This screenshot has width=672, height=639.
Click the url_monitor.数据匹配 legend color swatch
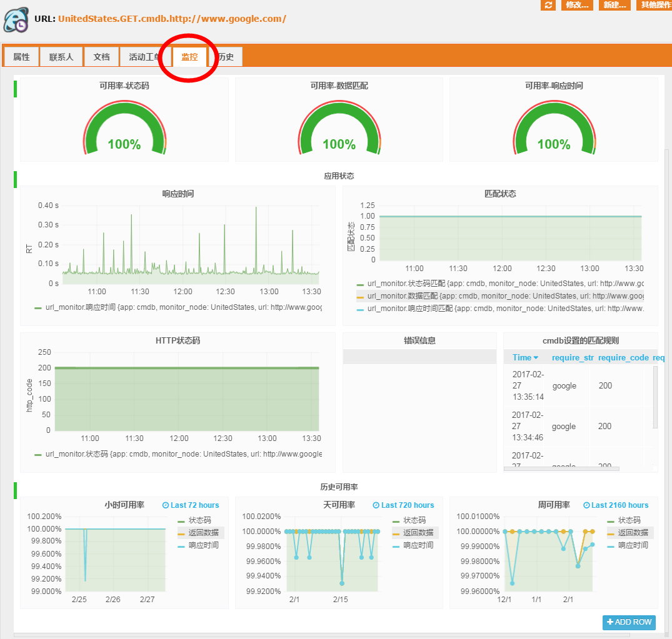pyautogui.click(x=360, y=296)
